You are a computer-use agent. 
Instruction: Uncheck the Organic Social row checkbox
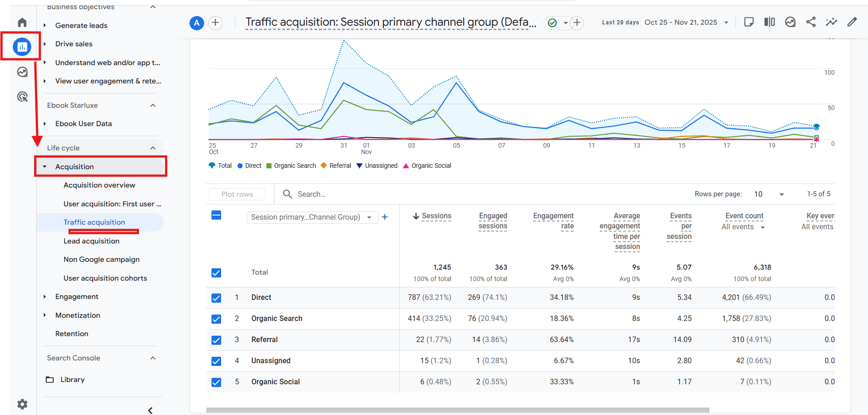point(216,382)
